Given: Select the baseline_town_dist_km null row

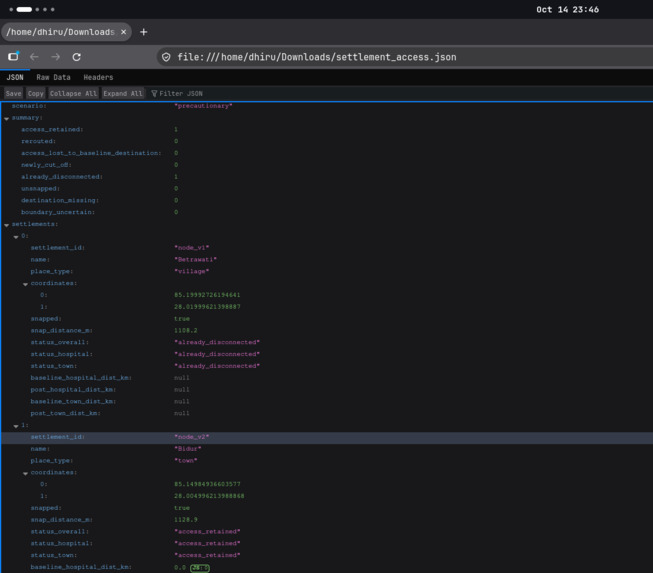Looking at the screenshot, I should click(327, 401).
